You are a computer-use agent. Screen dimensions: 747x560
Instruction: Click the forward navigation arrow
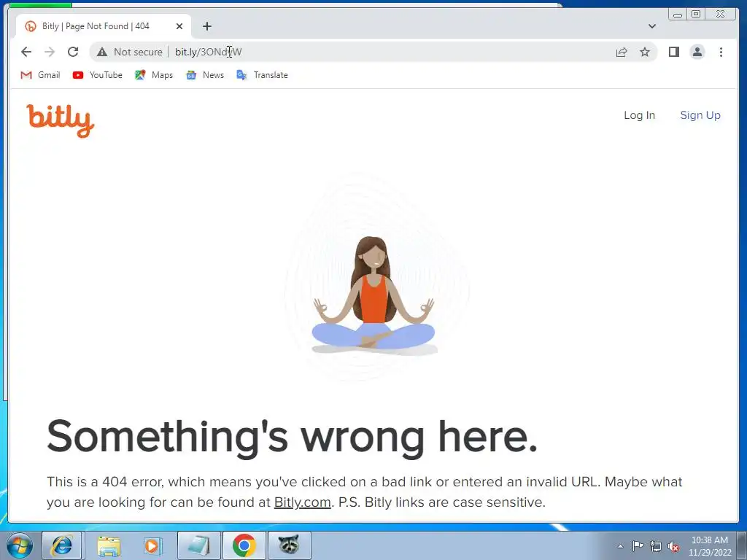click(x=50, y=52)
